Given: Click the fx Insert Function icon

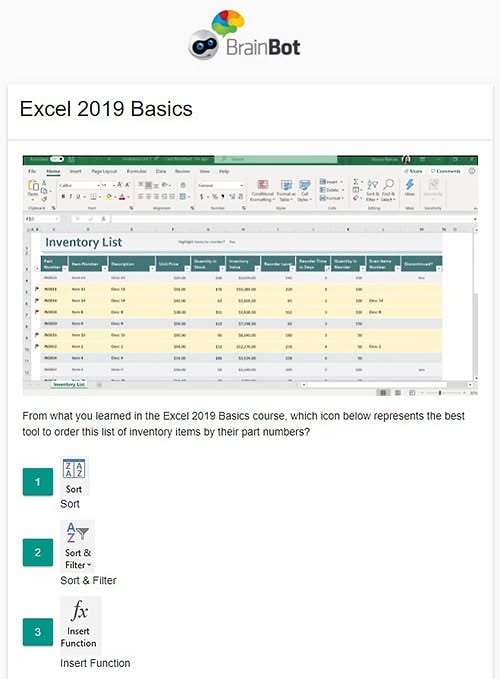Looking at the screenshot, I should 80,611.
